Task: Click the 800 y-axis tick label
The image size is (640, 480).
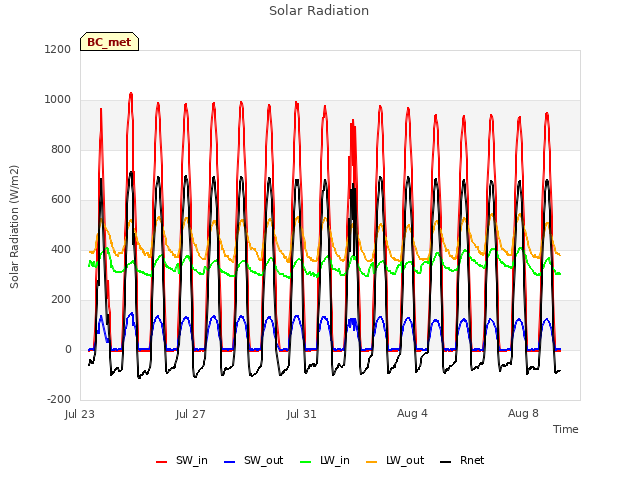Action: coord(61,150)
